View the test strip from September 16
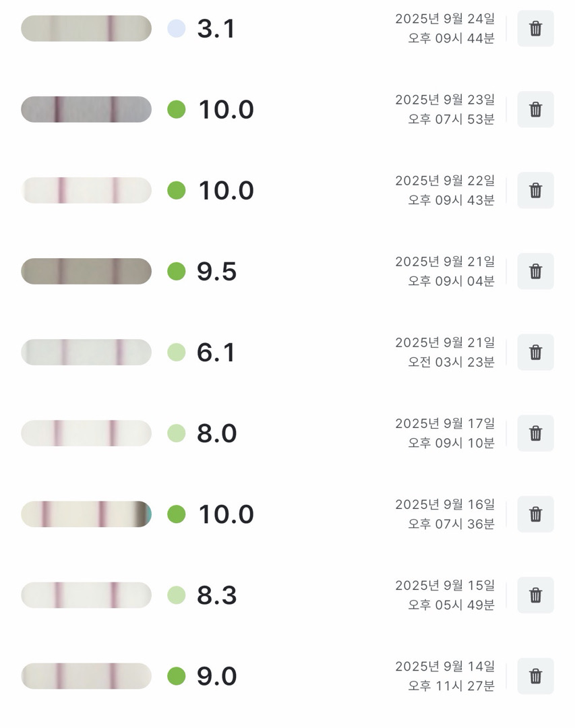This screenshot has height=728, width=575. (86, 514)
